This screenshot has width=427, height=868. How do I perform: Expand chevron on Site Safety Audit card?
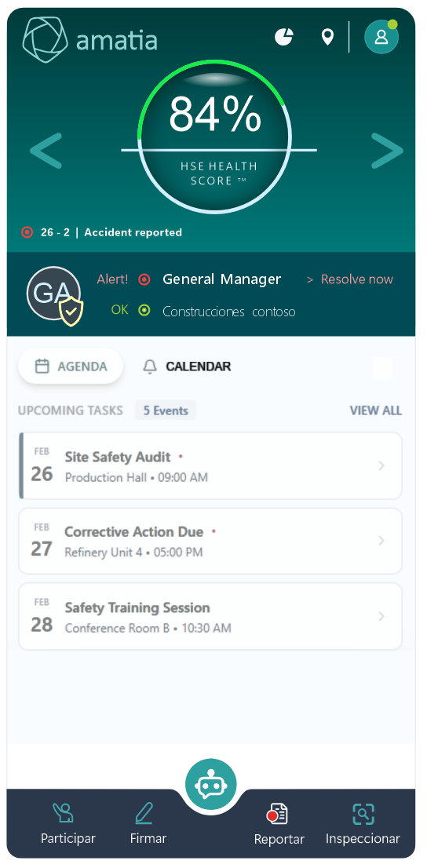coord(381,466)
